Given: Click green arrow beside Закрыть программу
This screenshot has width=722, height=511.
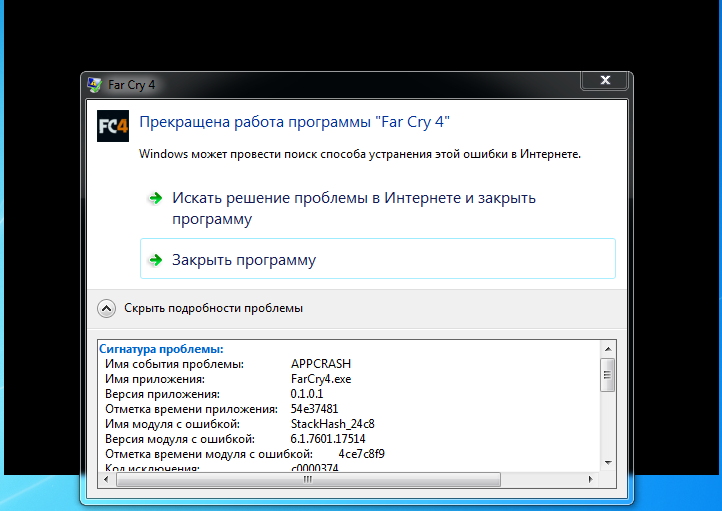Looking at the screenshot, I should 156,260.
